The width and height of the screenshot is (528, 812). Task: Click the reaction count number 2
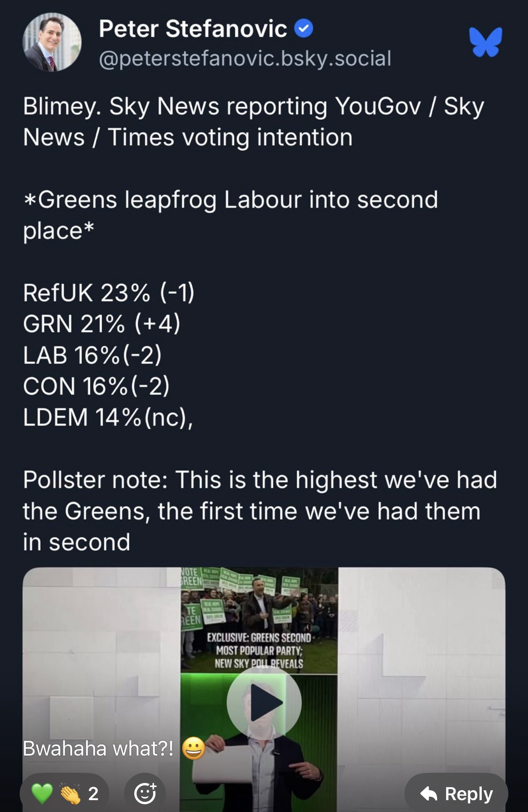coord(93,794)
